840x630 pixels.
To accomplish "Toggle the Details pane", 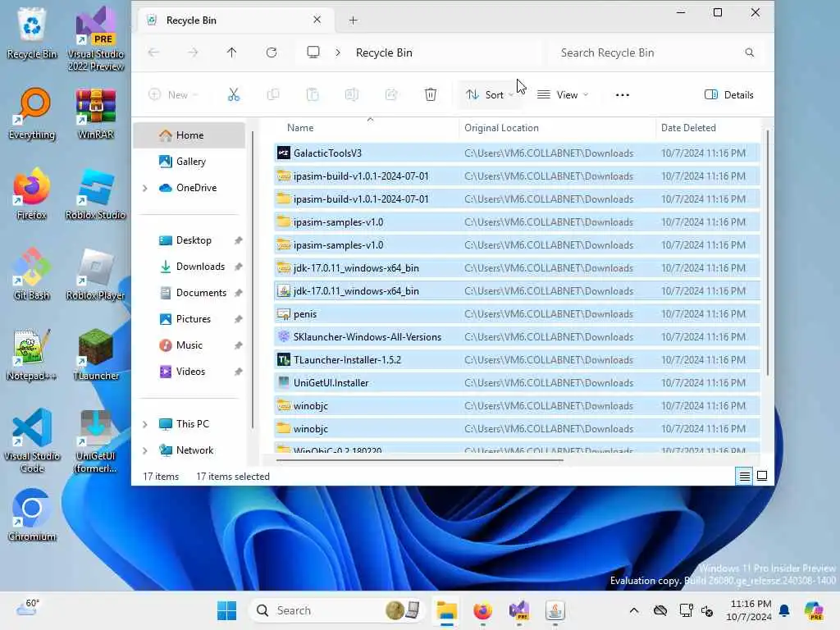I will [728, 95].
